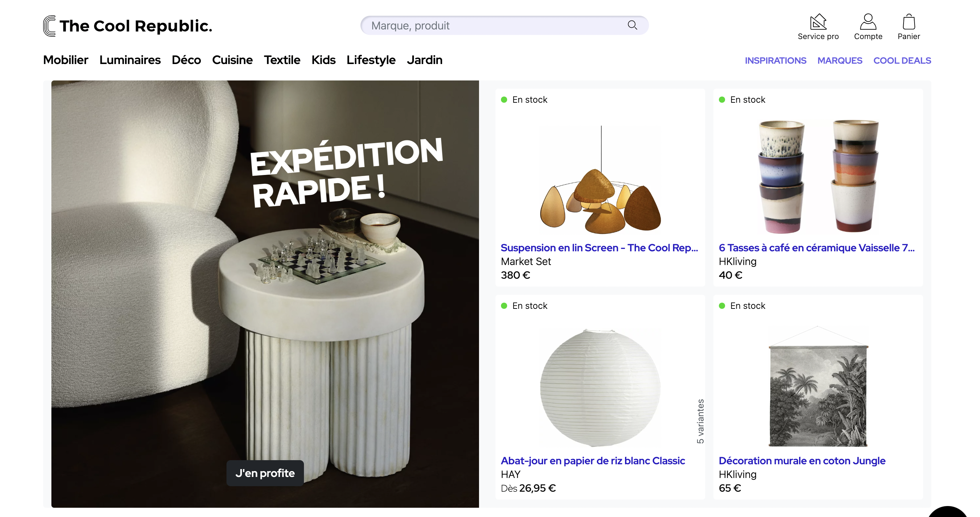Click HKliving under the Jungle decoration
Viewport: 980px width, 517px height.
pos(737,475)
